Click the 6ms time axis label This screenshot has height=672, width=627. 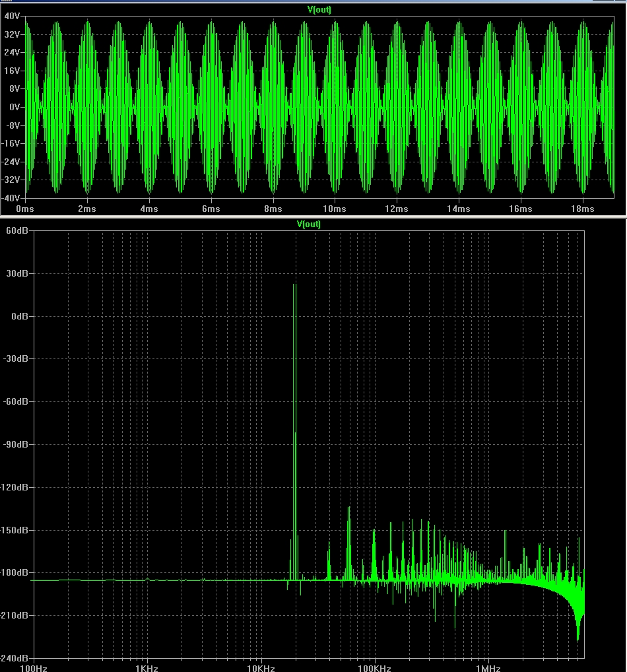click(x=211, y=209)
